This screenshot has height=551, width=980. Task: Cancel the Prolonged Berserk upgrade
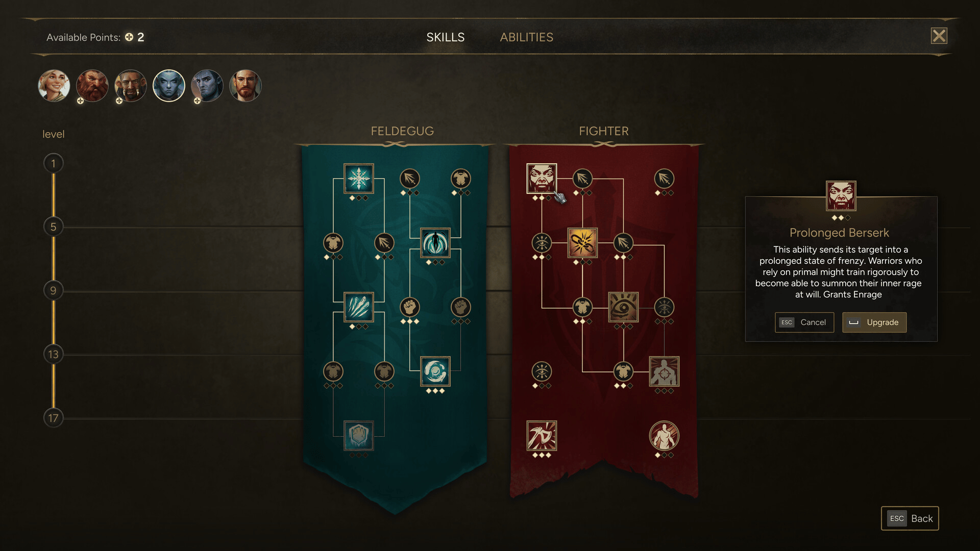(x=804, y=322)
